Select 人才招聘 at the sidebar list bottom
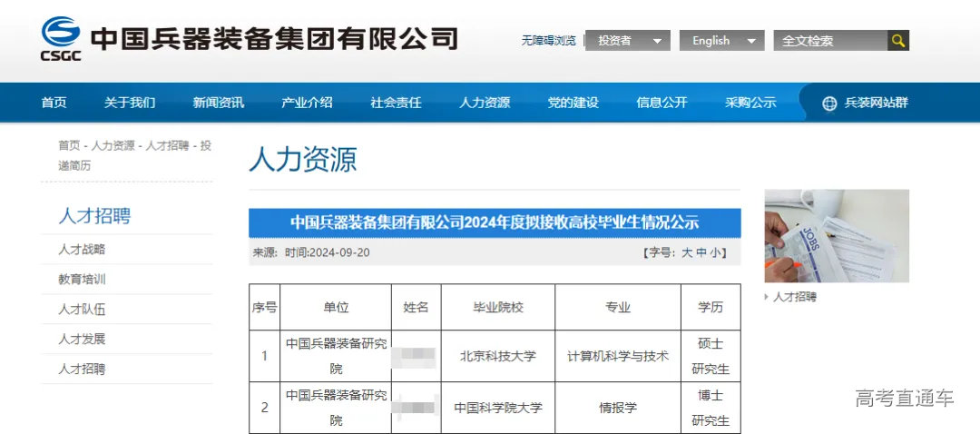This screenshot has width=980, height=434. coord(82,369)
